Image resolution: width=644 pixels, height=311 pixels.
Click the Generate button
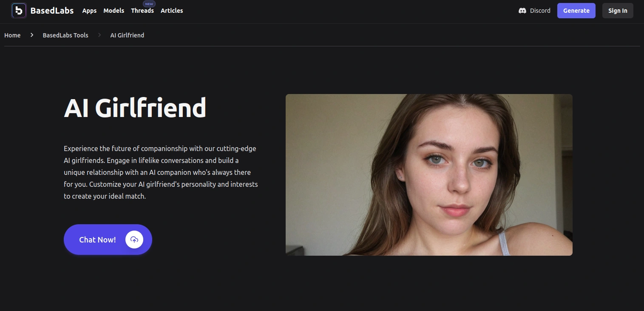tap(576, 11)
